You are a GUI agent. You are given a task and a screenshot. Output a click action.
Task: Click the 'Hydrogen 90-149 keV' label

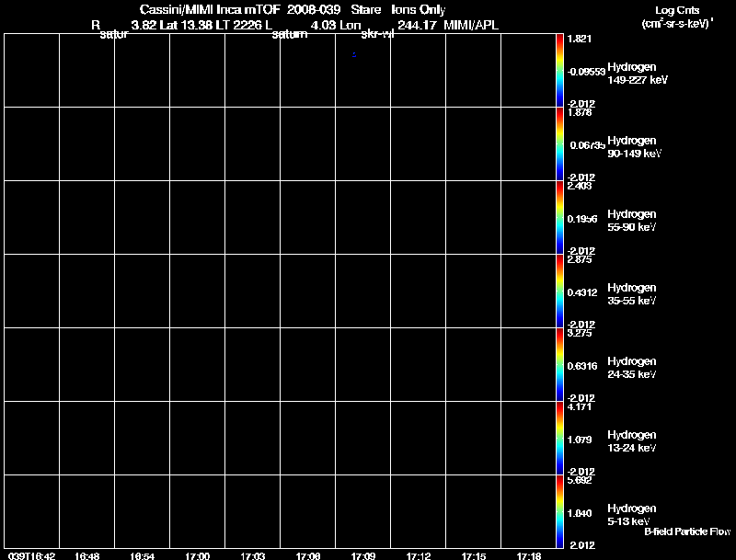pyautogui.click(x=635, y=147)
